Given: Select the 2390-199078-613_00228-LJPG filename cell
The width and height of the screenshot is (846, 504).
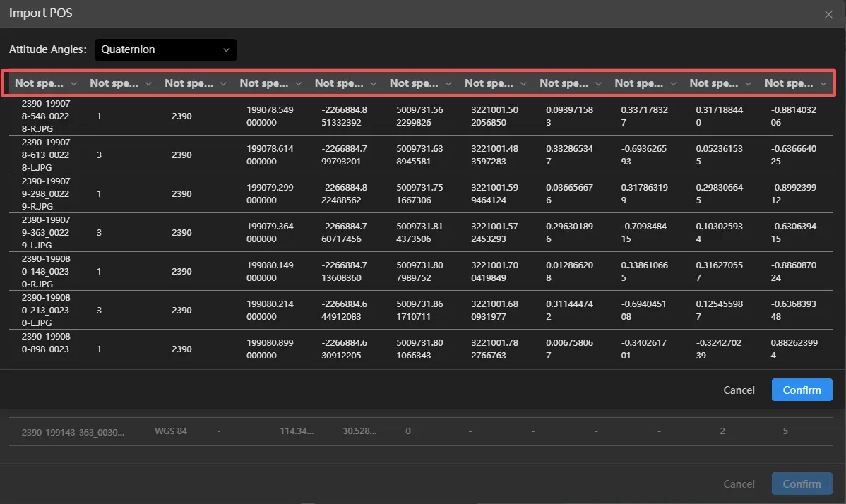Looking at the screenshot, I should tap(46, 155).
